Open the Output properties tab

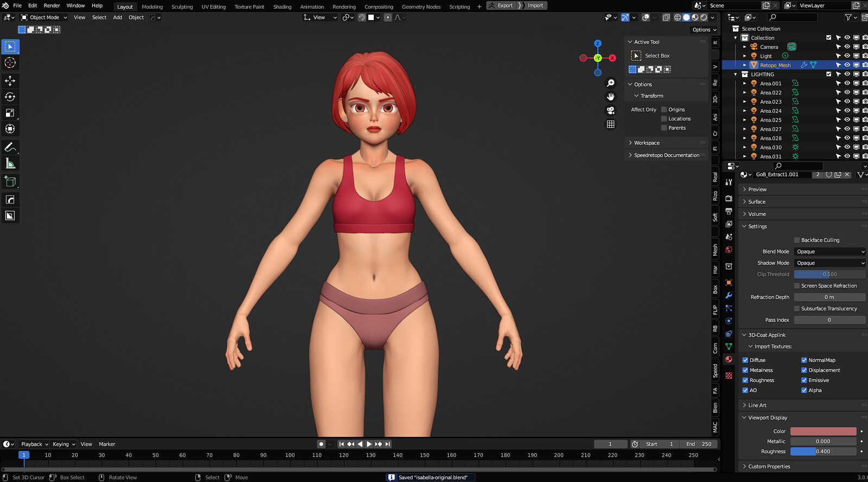729,211
